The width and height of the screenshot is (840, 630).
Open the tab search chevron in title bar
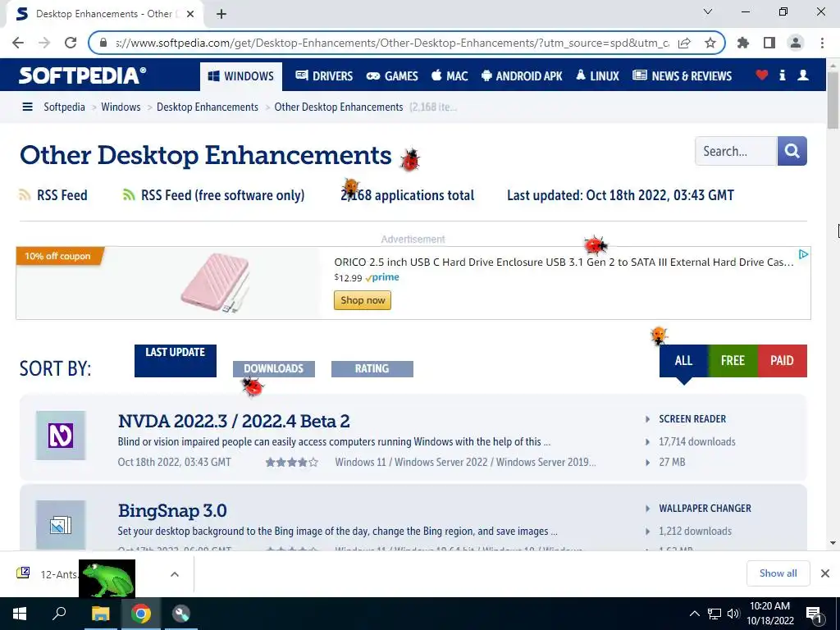[708, 11]
